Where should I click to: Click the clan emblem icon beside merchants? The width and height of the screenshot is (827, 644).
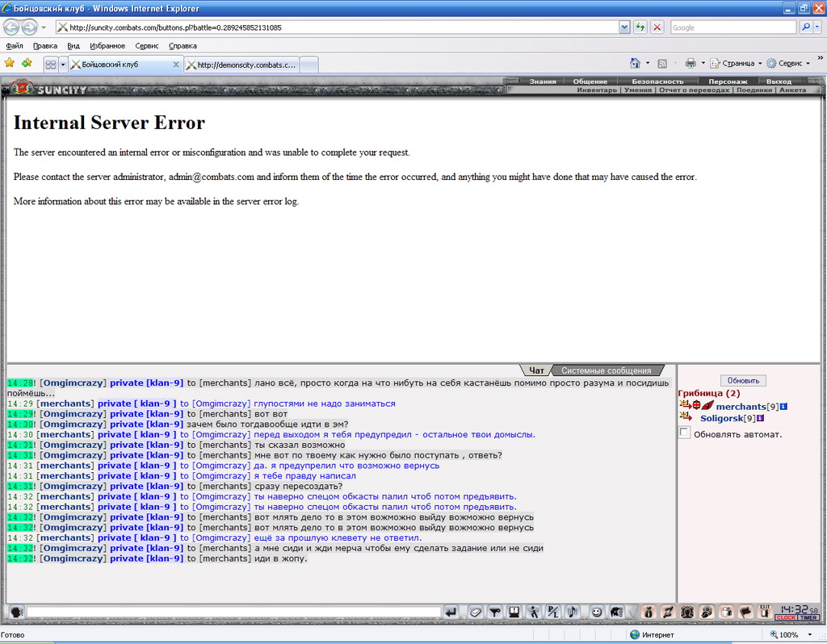point(707,405)
